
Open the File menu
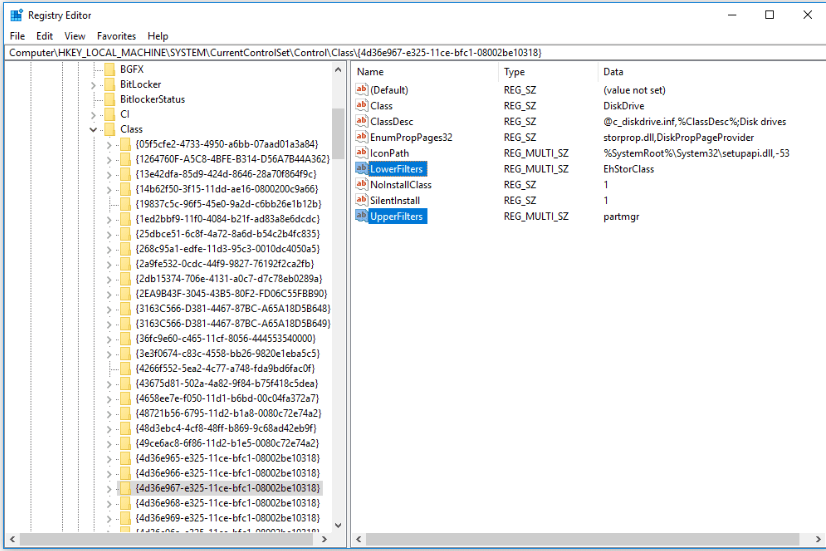pos(17,36)
